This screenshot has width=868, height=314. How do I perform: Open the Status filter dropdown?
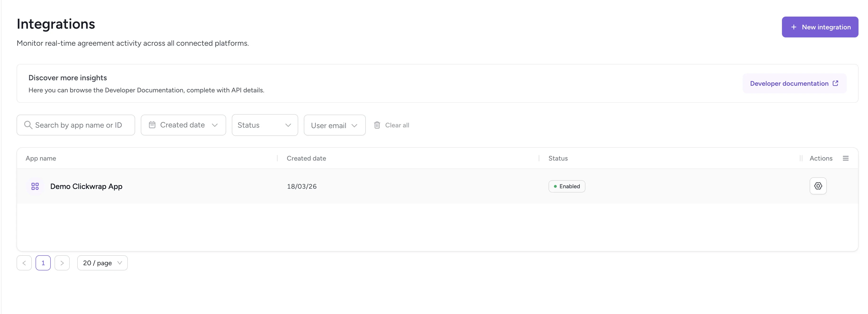(265, 125)
